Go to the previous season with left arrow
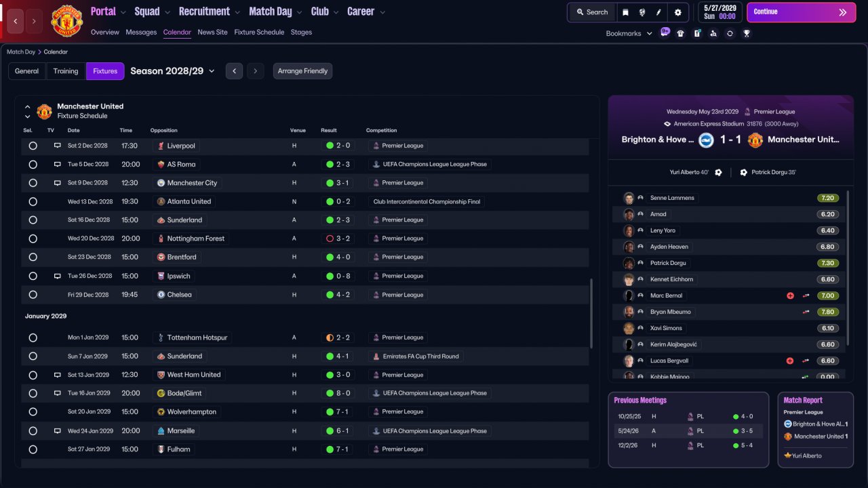The image size is (868, 488). click(234, 71)
